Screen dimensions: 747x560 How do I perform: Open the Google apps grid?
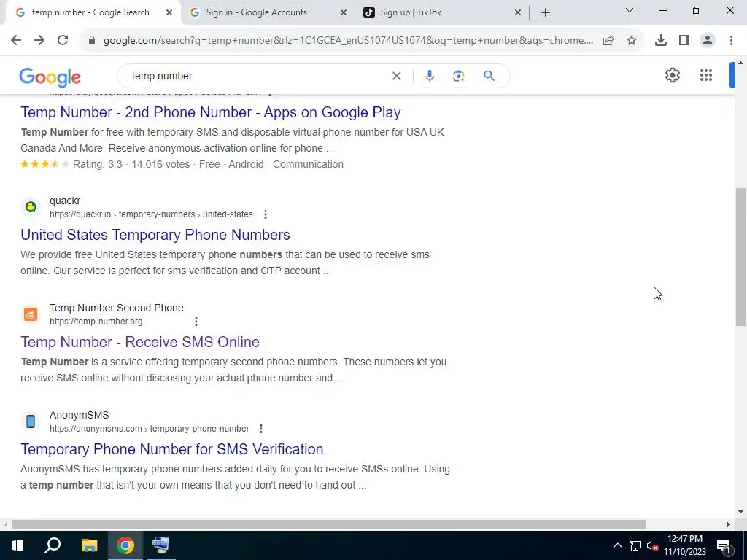tap(706, 75)
